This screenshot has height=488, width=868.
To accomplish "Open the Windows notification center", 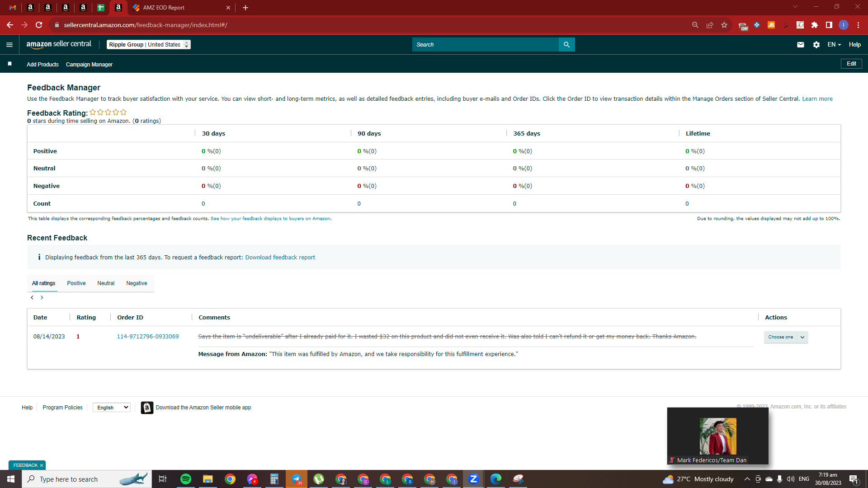I will 854,479.
